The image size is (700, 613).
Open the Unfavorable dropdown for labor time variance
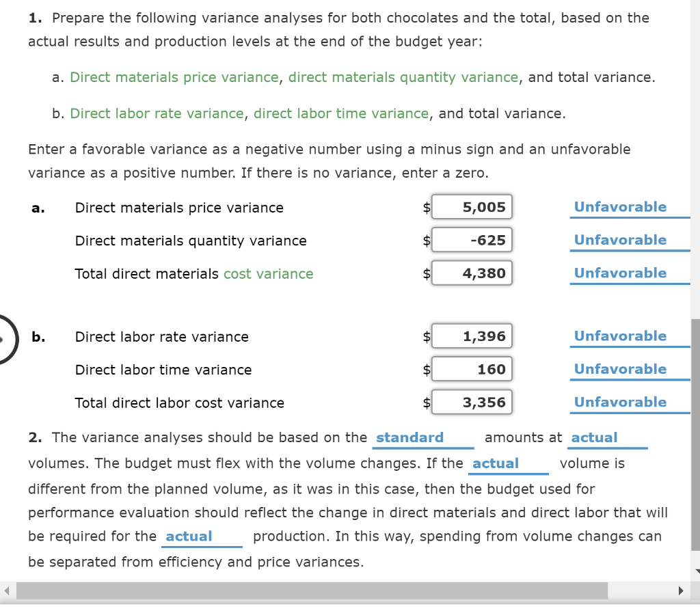[x=621, y=369]
